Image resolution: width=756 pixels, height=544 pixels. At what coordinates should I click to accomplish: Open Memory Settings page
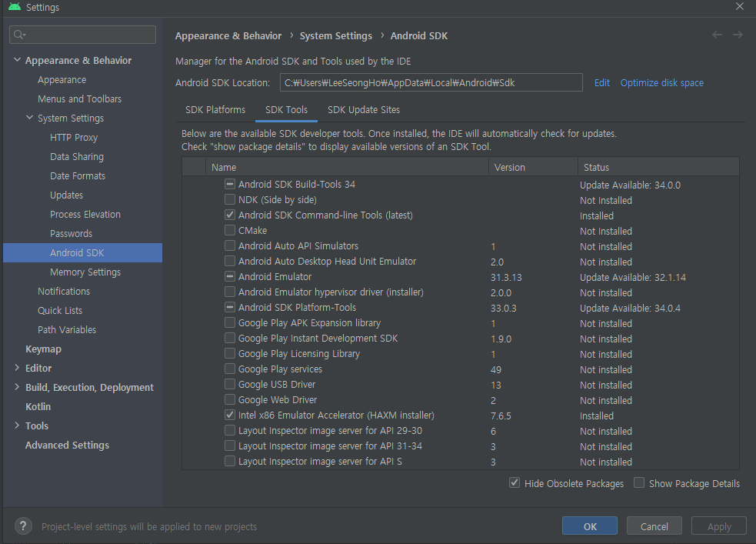(x=85, y=272)
